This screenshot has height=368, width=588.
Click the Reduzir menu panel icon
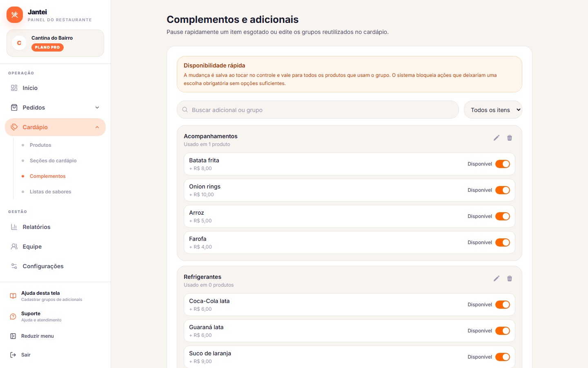(x=13, y=336)
